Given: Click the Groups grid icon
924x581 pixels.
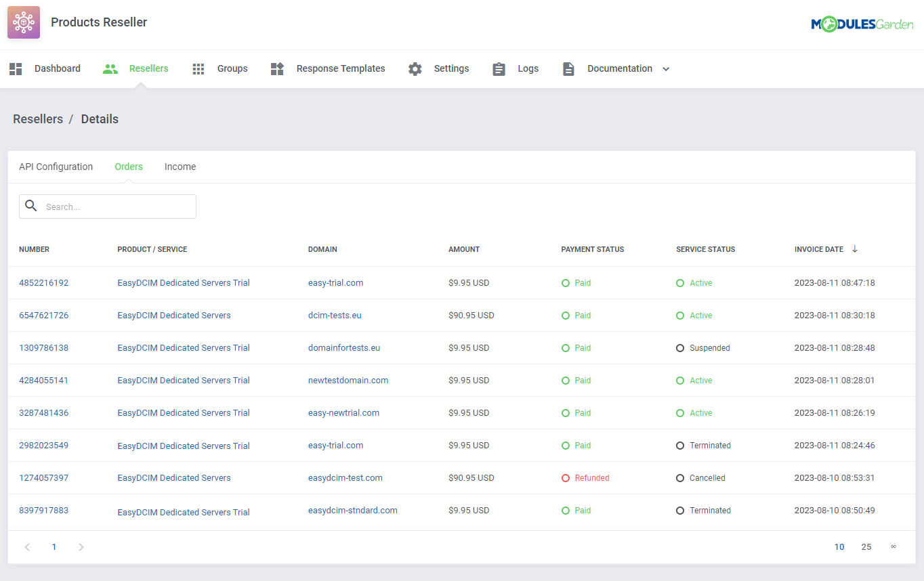Looking at the screenshot, I should tap(198, 68).
